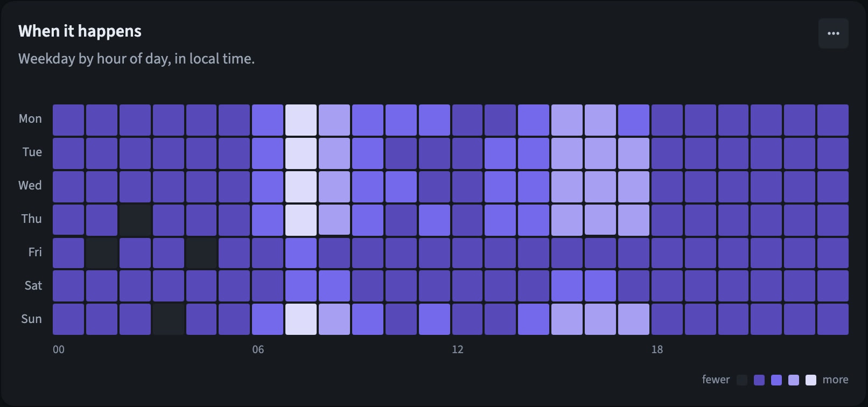The width and height of the screenshot is (868, 407).
Task: Click the 'Mon' row label
Action: click(x=30, y=119)
